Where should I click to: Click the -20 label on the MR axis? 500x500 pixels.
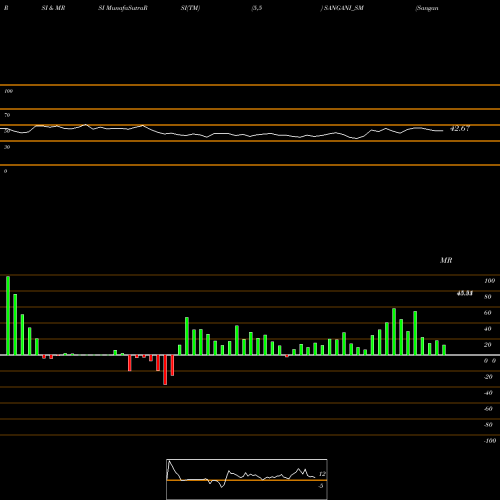point(488,377)
